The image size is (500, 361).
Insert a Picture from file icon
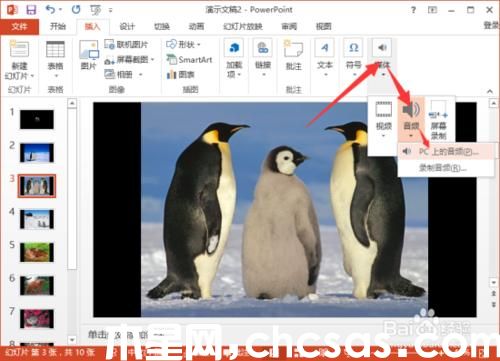coord(89,50)
